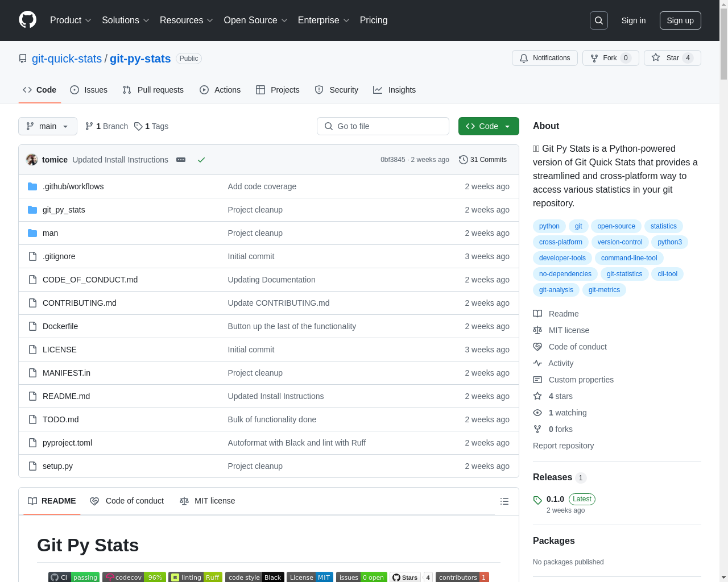The image size is (728, 582).
Task: Click tomice's avatar thumbnail
Action: (32, 160)
